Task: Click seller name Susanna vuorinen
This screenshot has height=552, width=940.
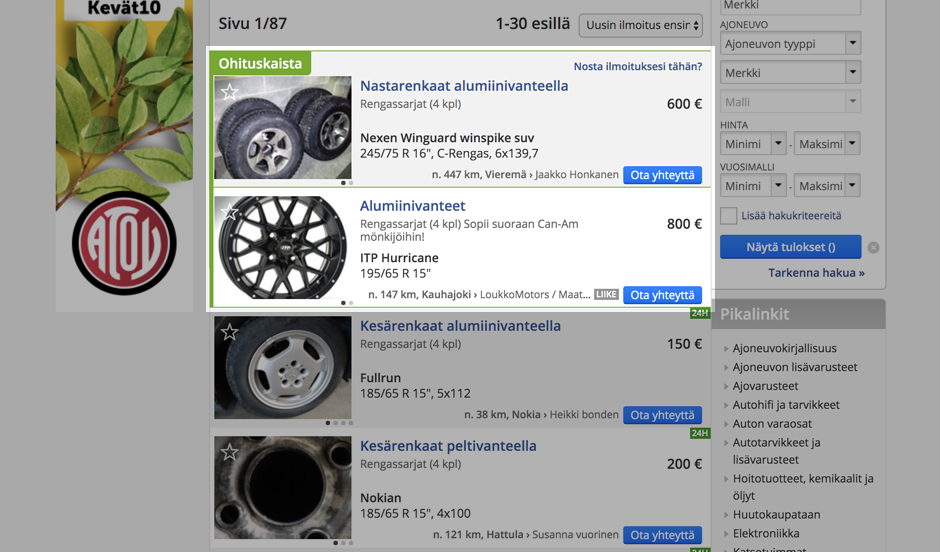Action: 575,534
